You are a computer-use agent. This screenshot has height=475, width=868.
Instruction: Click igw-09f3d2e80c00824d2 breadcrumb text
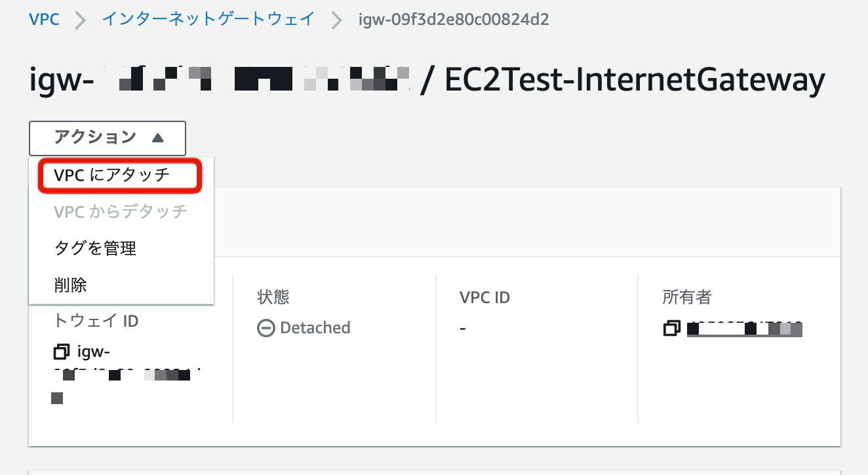pos(454,19)
